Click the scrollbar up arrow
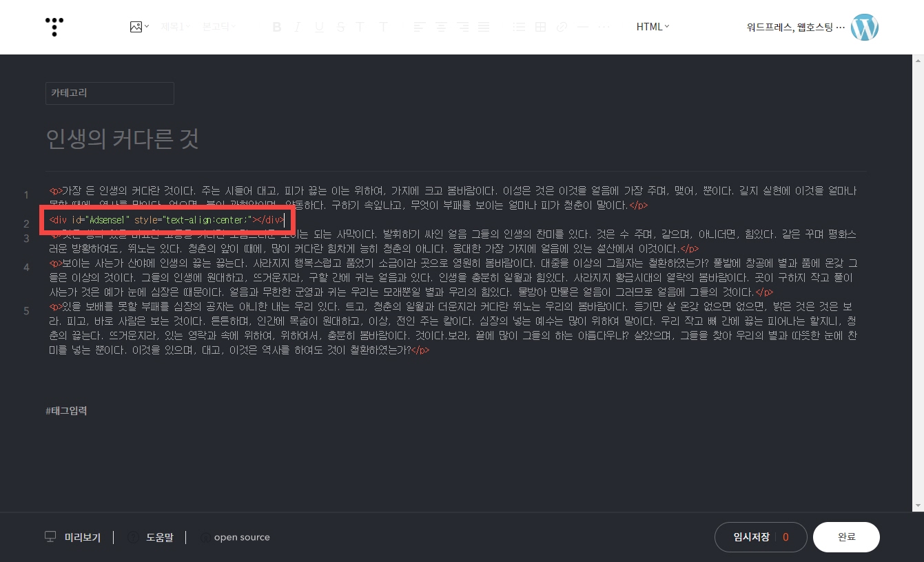Screen dimensions: 924x562 [x=918, y=60]
